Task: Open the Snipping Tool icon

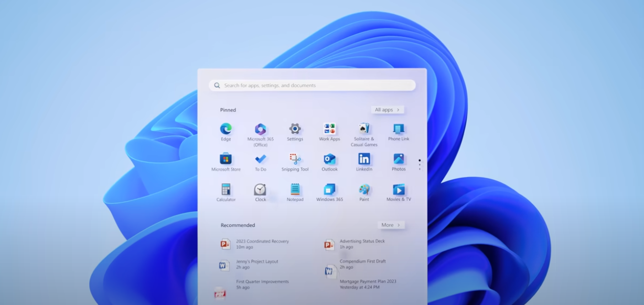Action: (x=295, y=159)
